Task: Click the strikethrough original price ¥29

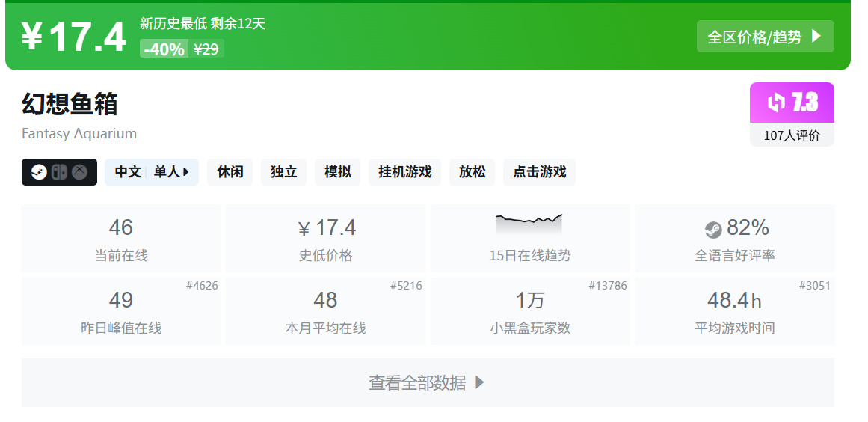Action: [206, 49]
